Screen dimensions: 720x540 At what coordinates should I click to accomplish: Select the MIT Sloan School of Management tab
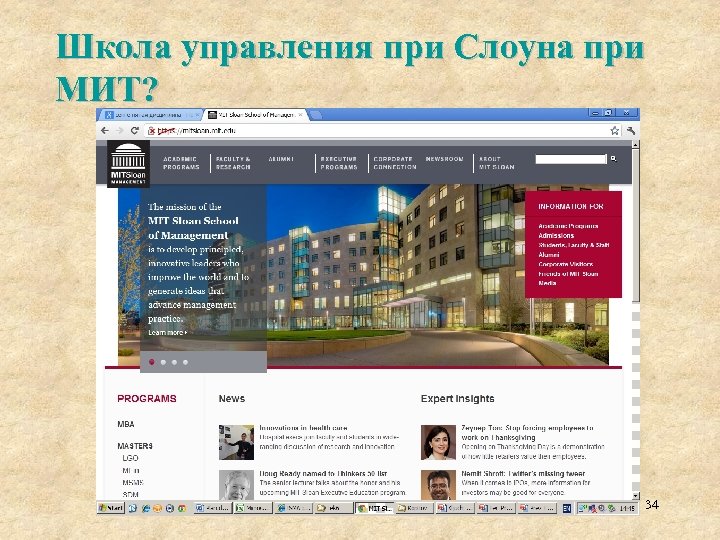click(x=255, y=115)
